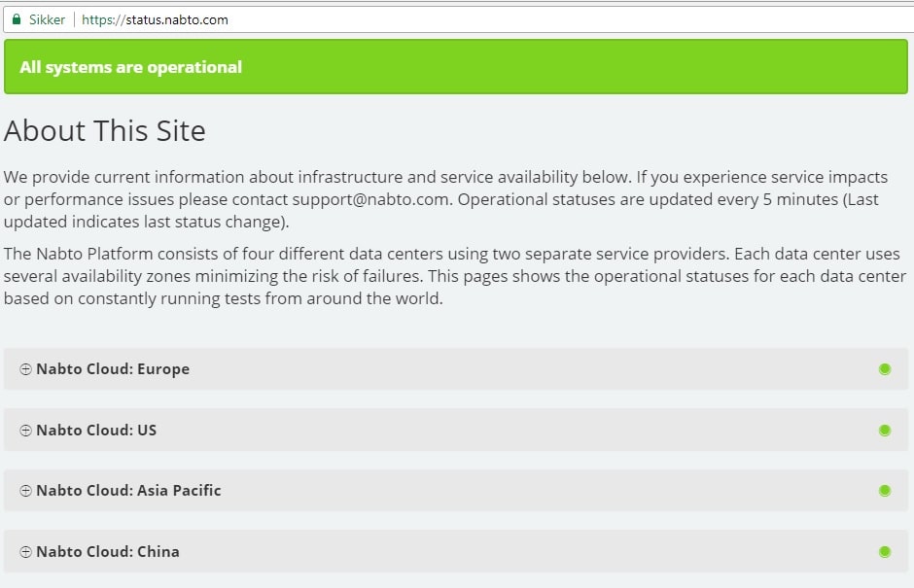Click the green status dot for Asia Pacific

[885, 491]
